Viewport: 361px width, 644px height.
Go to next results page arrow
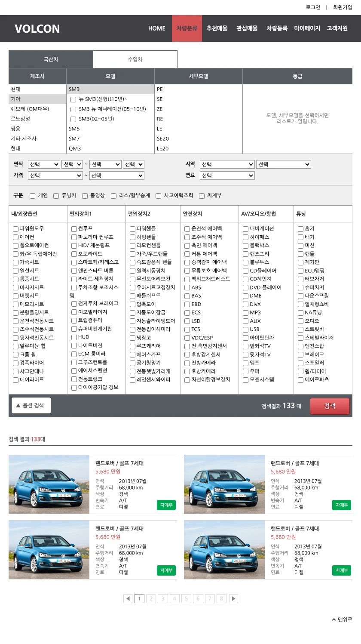pyautogui.click(x=233, y=598)
